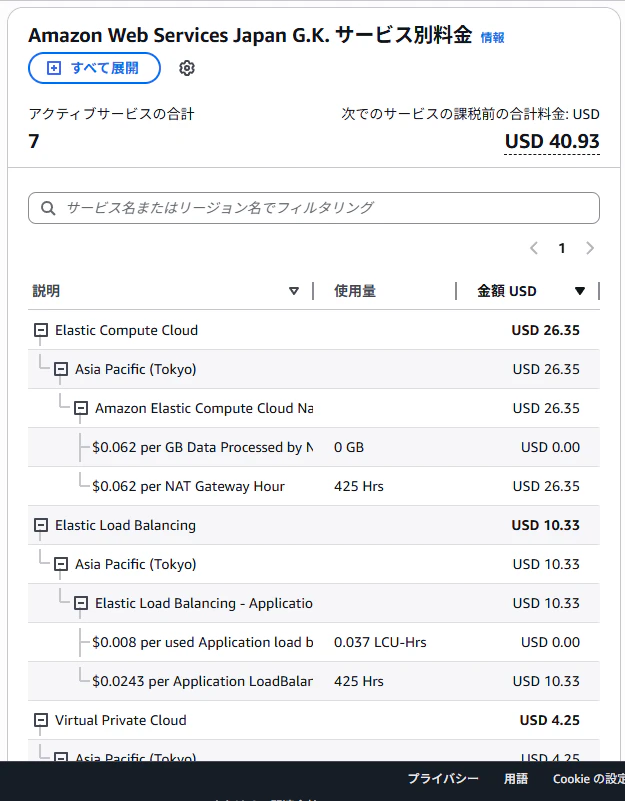Click Elastic Compute Cloud total USD 26.35
Image resolution: width=625 pixels, height=801 pixels.
(546, 331)
